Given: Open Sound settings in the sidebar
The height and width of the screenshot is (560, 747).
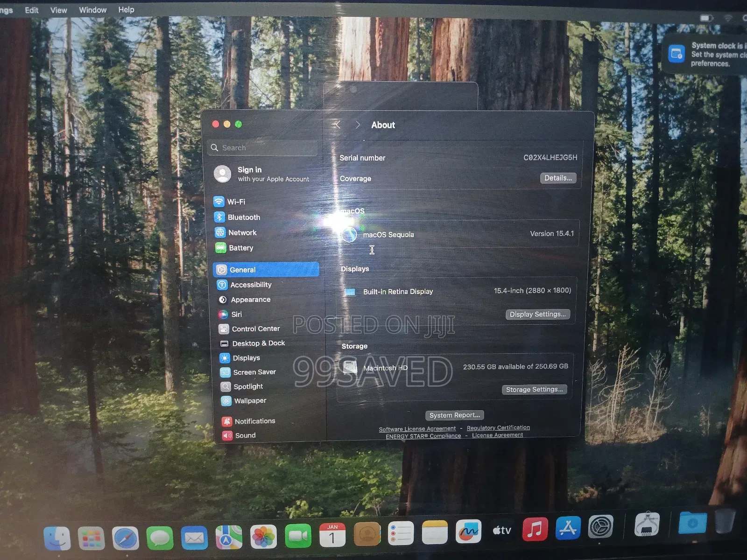Looking at the screenshot, I should [x=272, y=435].
